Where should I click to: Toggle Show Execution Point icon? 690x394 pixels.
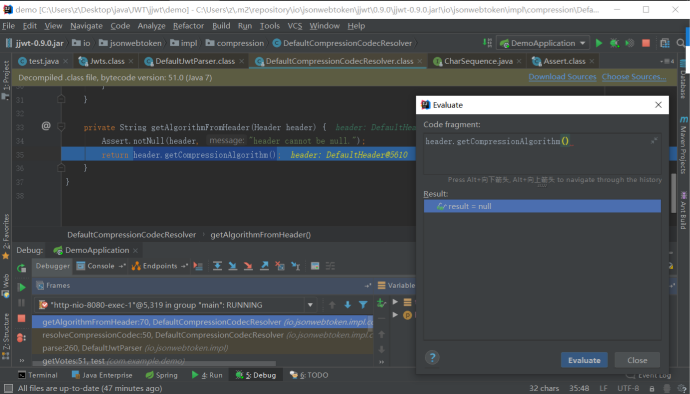pos(198,266)
